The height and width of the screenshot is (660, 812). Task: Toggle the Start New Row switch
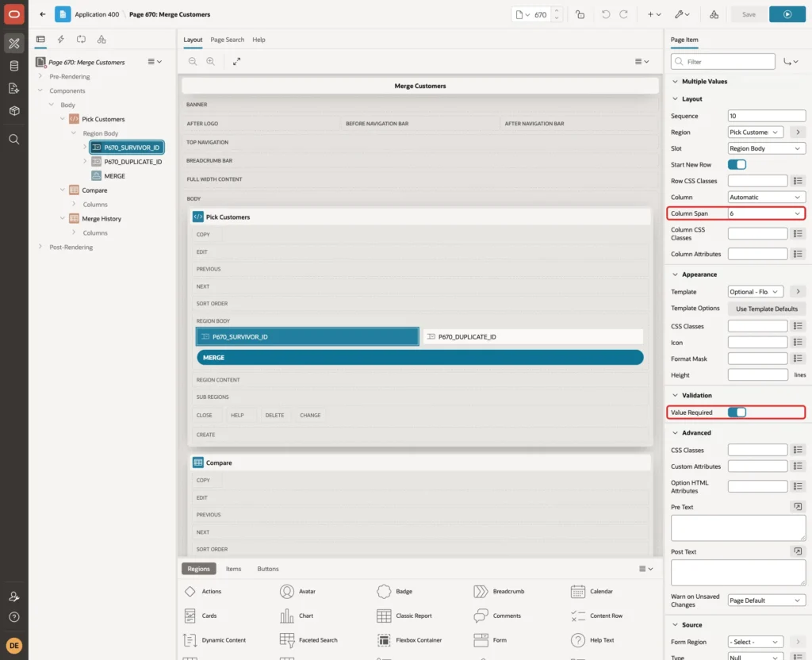click(x=737, y=165)
